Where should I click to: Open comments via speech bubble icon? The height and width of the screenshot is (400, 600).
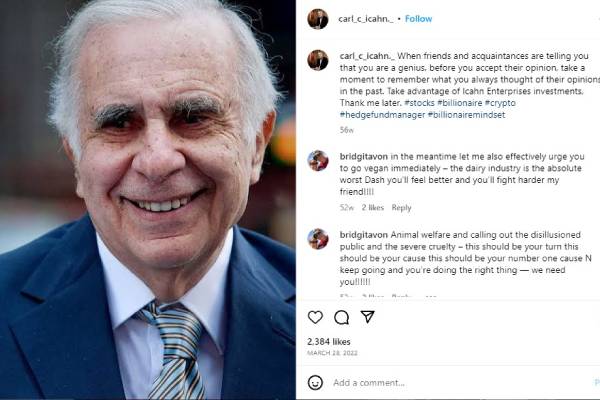341,317
